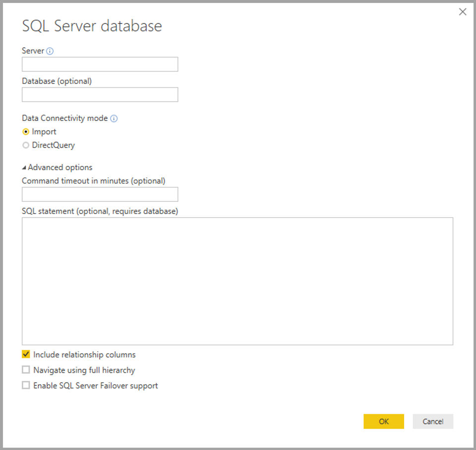Click the OK button
This screenshot has width=476, height=450.
[383, 421]
